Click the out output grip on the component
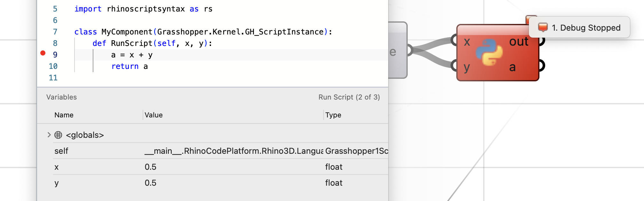 click(x=542, y=41)
